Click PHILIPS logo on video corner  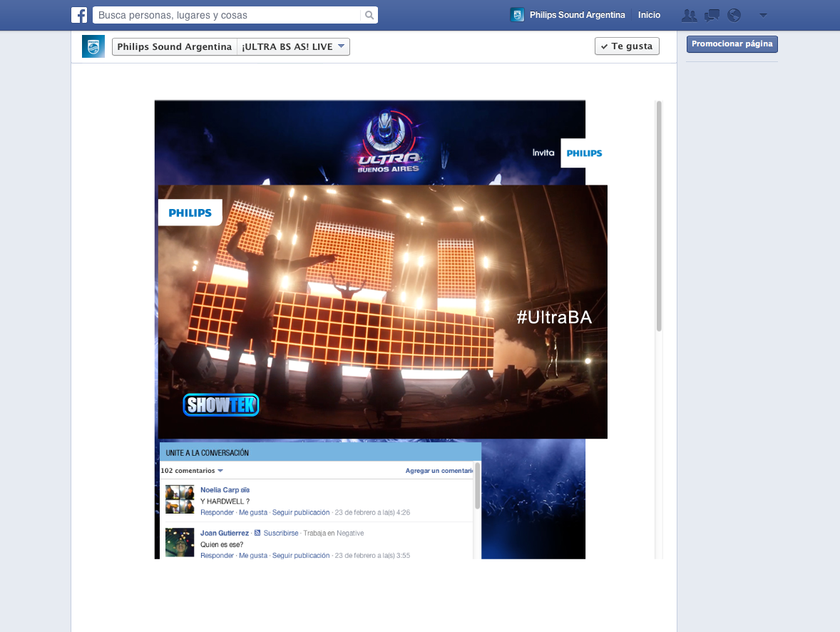point(190,213)
